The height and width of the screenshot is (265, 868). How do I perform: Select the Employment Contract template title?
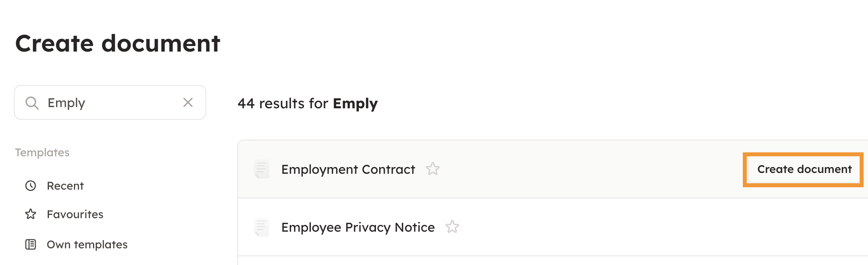pyautogui.click(x=348, y=169)
